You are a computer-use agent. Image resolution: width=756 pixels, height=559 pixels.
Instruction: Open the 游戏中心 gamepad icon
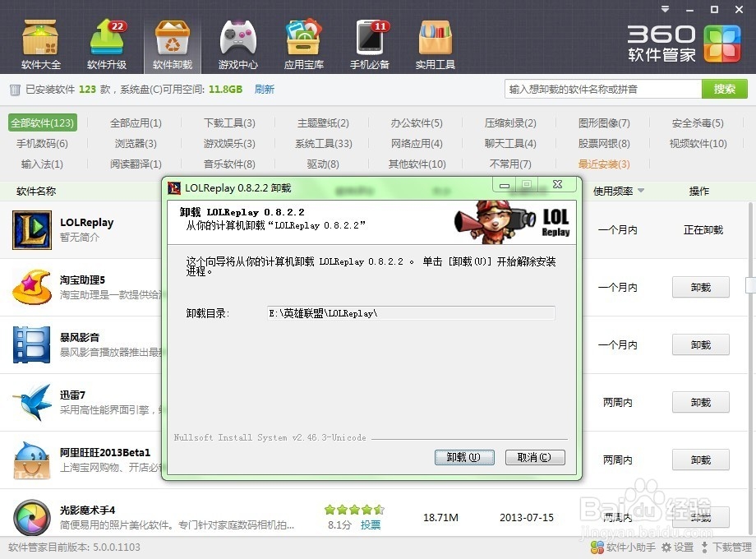pyautogui.click(x=237, y=44)
